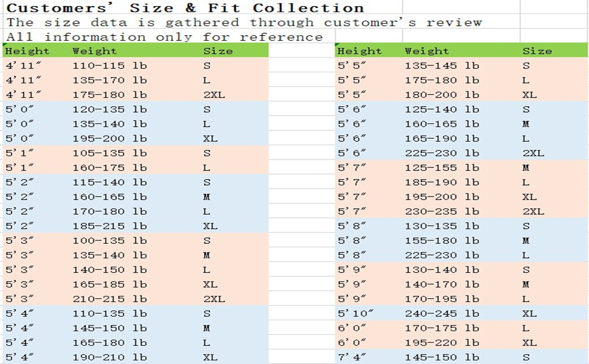Select the "180-200 lb" weight cell

[442, 95]
